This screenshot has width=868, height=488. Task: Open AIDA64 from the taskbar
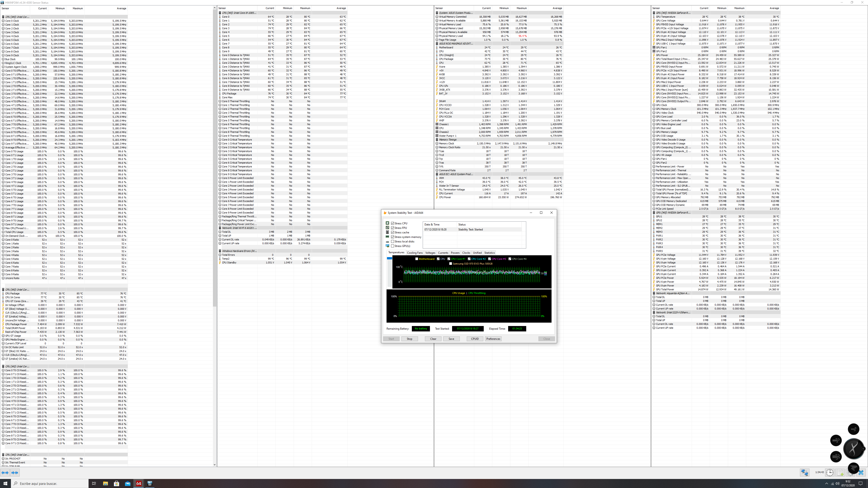point(139,483)
